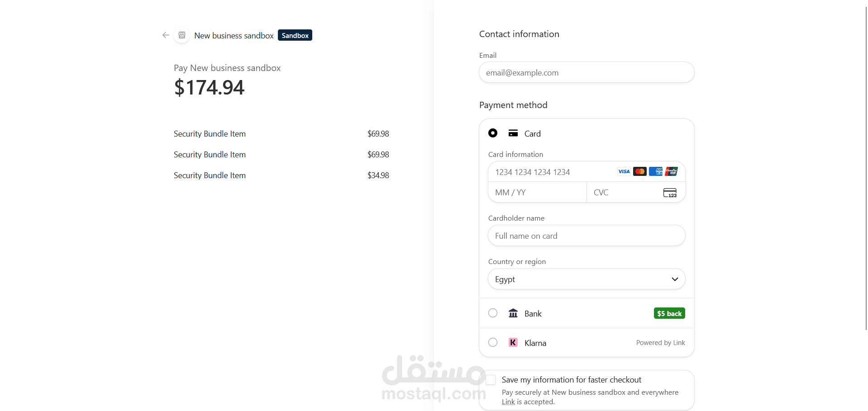Click the American Express logo
The width and height of the screenshot is (868, 411).
click(656, 171)
